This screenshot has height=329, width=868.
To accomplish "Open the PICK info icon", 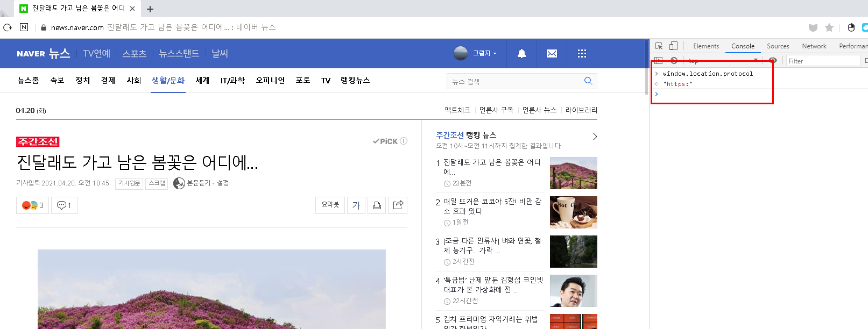I will (404, 141).
